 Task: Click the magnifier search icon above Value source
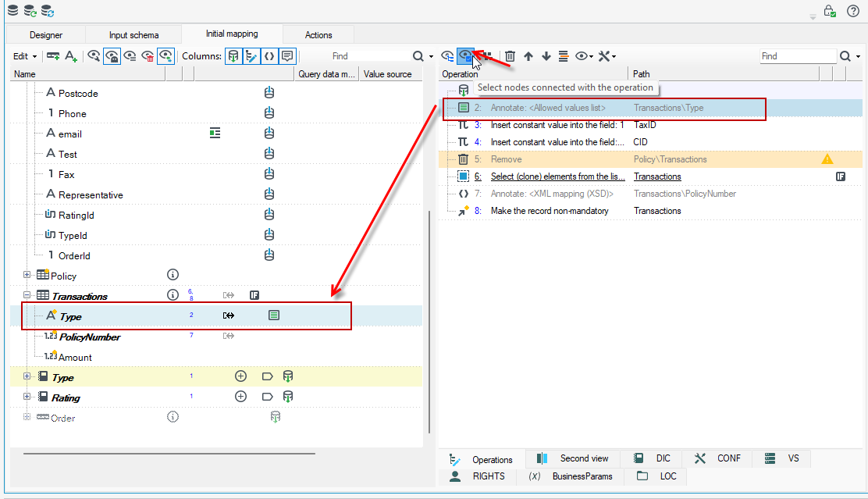pyautogui.click(x=418, y=56)
